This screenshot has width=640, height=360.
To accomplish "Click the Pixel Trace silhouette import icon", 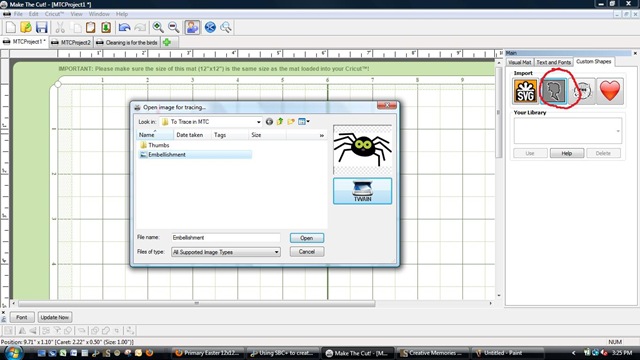I will click(554, 91).
